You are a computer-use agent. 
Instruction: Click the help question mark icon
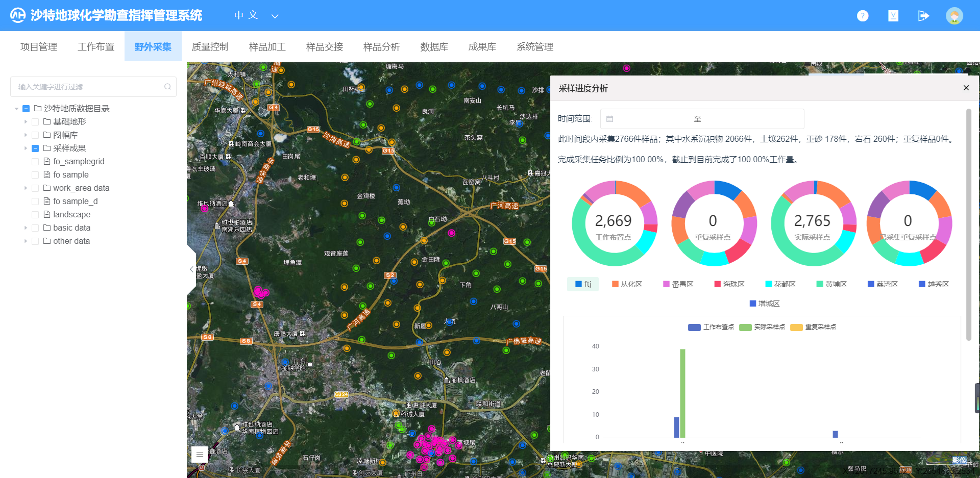coord(863,16)
